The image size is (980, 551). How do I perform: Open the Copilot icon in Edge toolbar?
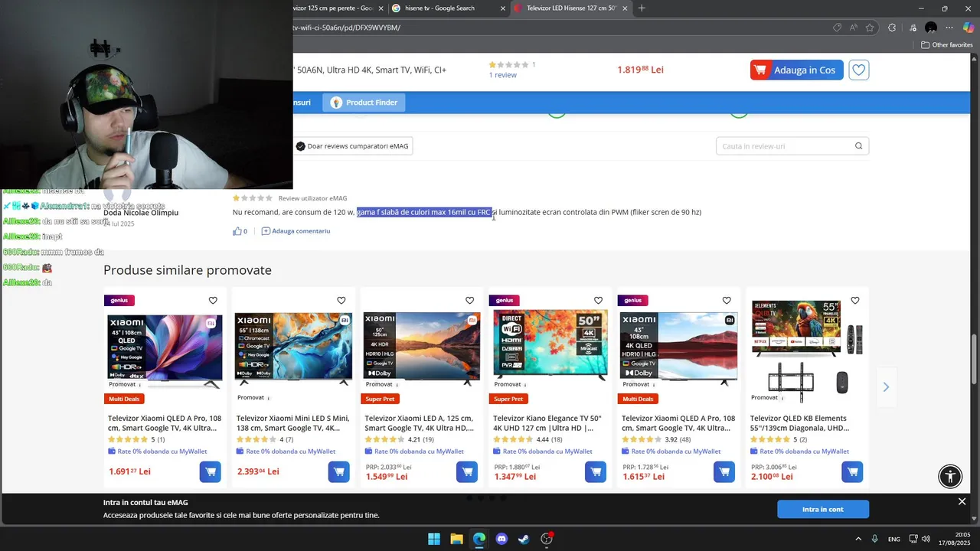(969, 28)
